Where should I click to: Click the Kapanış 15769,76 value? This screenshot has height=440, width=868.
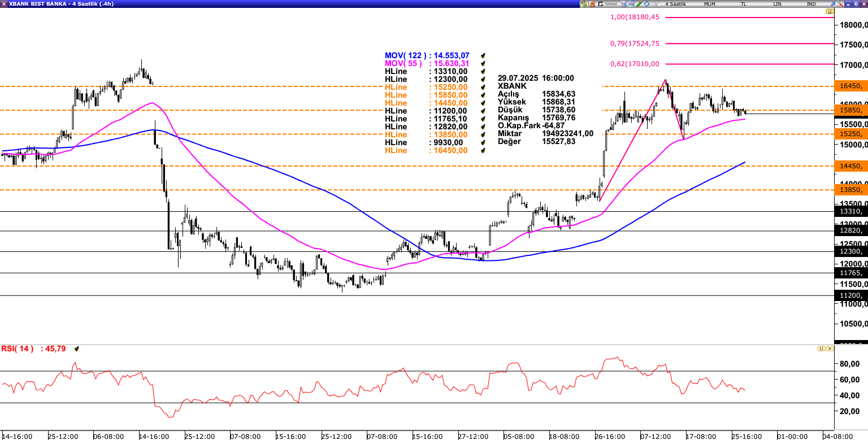point(558,117)
